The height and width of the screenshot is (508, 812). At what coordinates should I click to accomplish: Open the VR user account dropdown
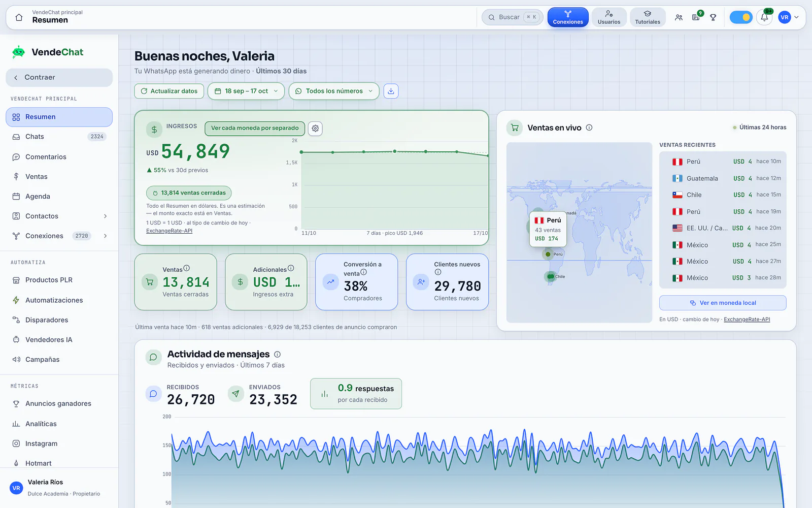(789, 17)
